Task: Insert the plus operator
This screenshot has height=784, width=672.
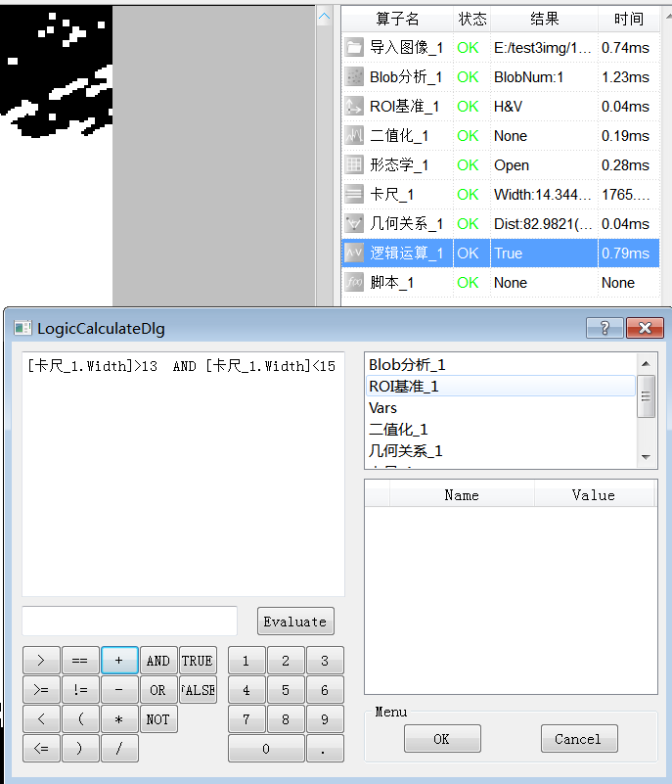Action: pos(119,661)
